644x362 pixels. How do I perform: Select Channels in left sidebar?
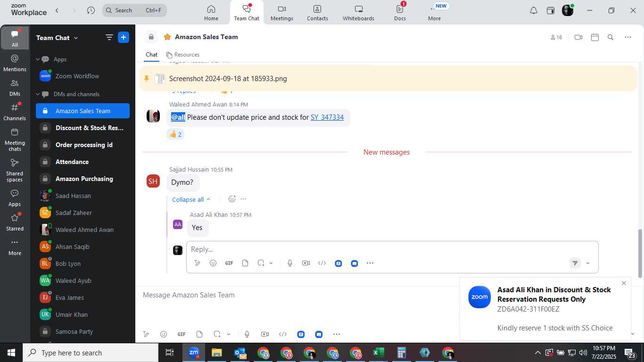[15, 112]
